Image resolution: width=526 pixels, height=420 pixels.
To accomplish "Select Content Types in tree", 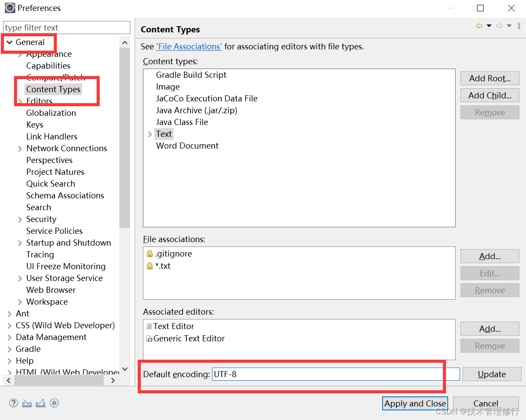I will [x=53, y=89].
